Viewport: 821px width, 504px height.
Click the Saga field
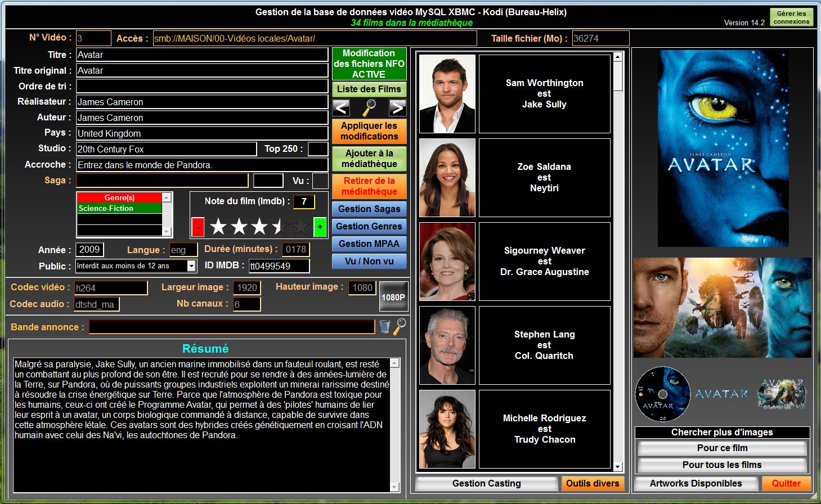pyautogui.click(x=162, y=181)
